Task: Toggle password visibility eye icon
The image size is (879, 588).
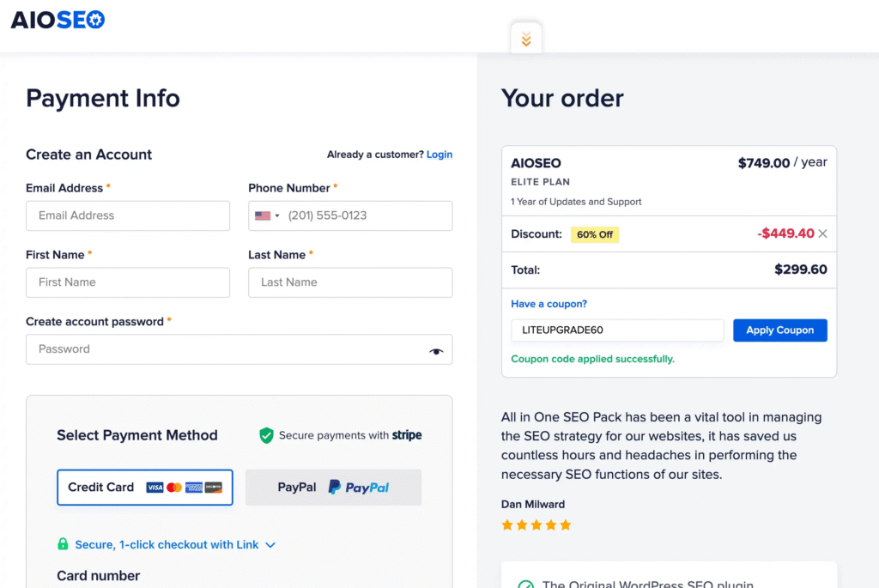Action: [x=436, y=350]
